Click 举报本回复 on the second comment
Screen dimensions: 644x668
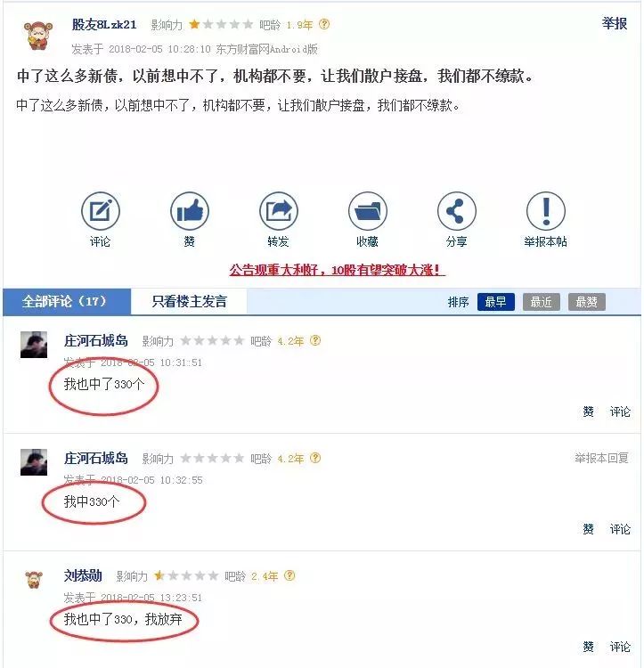pos(601,458)
